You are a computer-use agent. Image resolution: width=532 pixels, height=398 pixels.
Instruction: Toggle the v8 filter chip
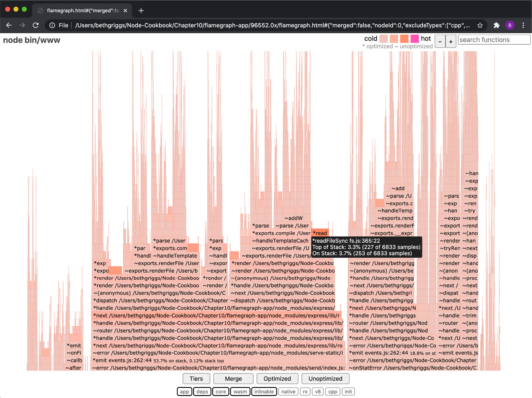click(x=318, y=392)
